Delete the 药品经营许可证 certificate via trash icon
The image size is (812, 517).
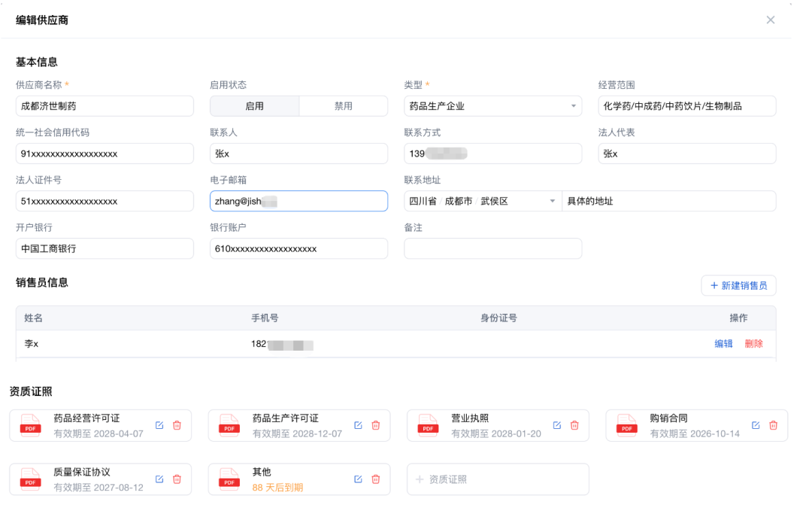tap(177, 424)
